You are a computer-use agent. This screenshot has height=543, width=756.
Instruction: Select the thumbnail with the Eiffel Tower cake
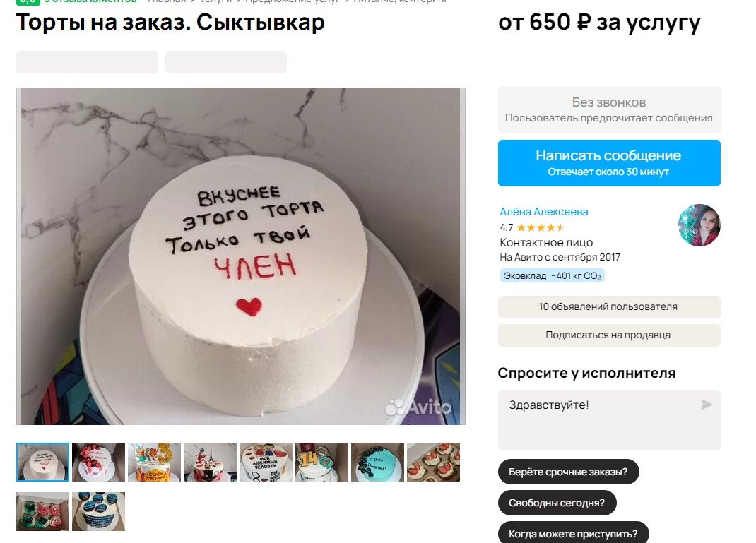click(211, 462)
